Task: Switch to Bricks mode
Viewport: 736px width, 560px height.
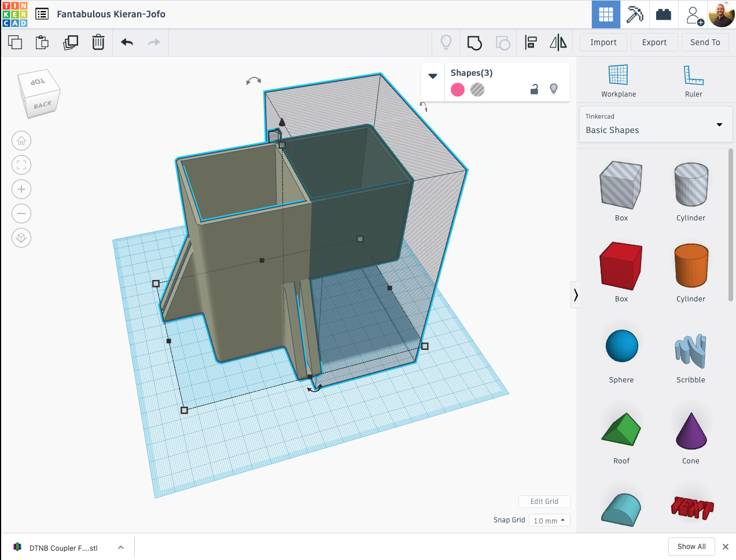Action: (x=664, y=14)
